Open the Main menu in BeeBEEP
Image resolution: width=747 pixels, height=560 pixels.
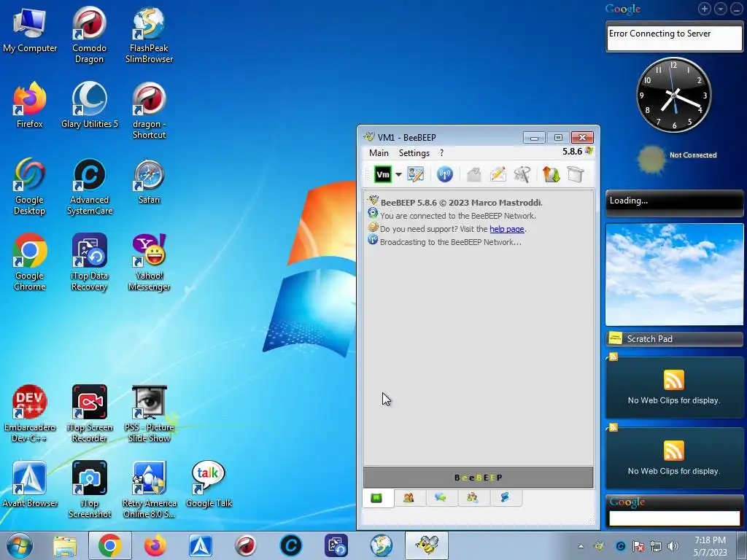379,153
